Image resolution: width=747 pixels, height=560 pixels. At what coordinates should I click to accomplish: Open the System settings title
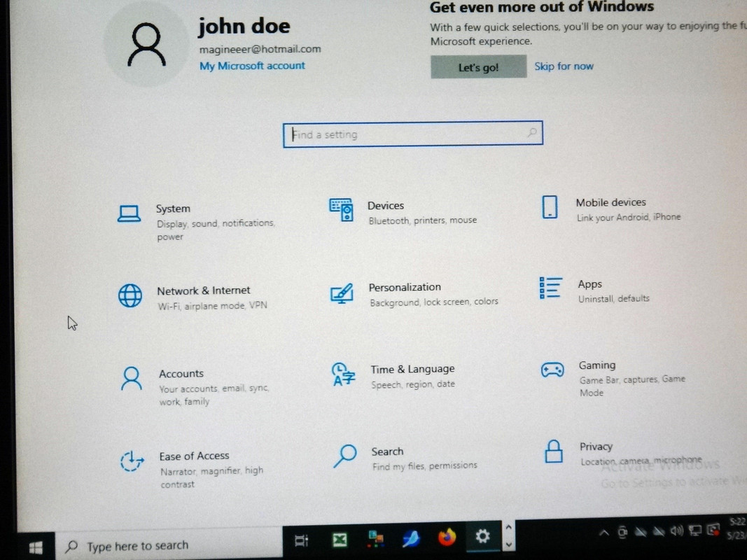click(173, 209)
